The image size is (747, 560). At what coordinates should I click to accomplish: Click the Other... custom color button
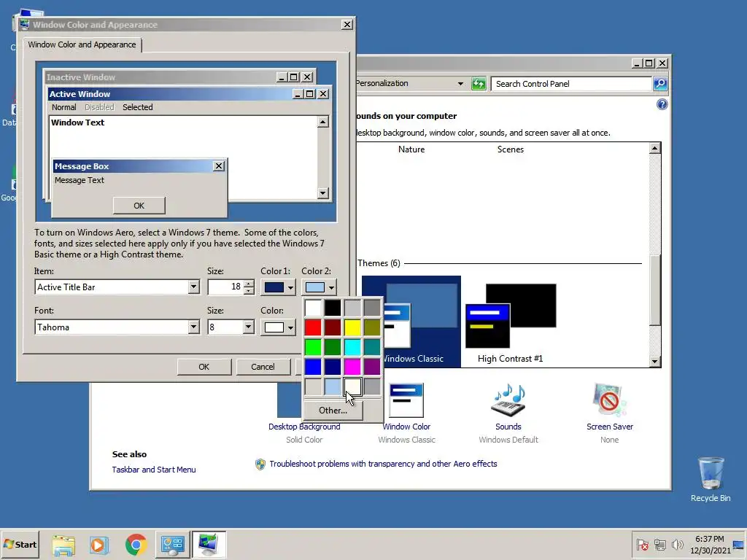coord(333,410)
